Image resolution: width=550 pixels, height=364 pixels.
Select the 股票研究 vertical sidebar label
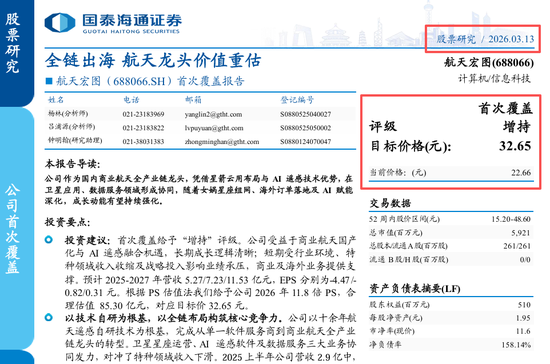tap(12, 43)
